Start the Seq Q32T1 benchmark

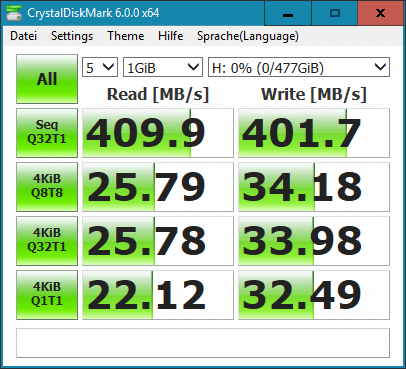47,133
